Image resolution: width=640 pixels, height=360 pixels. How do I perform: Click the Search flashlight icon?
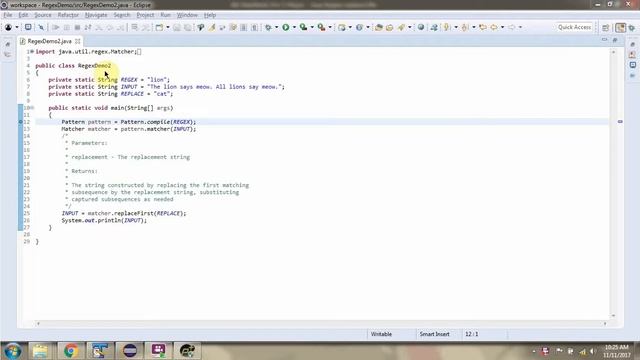[401, 27]
